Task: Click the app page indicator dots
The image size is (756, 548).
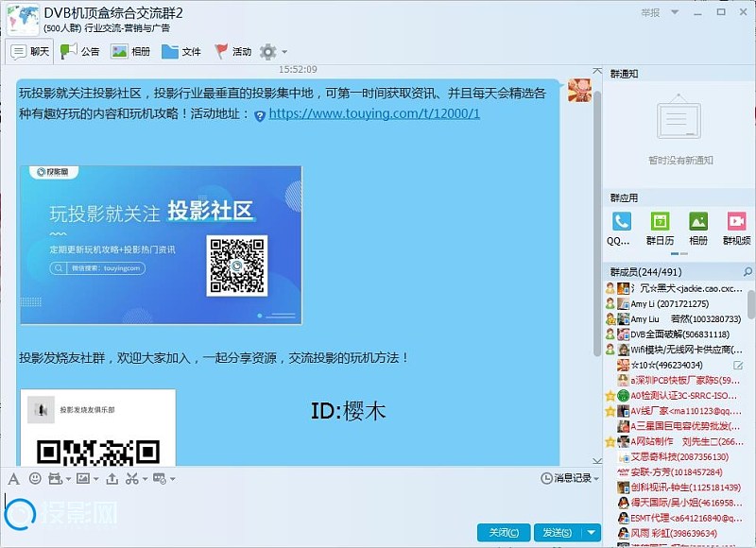Action: (679, 253)
